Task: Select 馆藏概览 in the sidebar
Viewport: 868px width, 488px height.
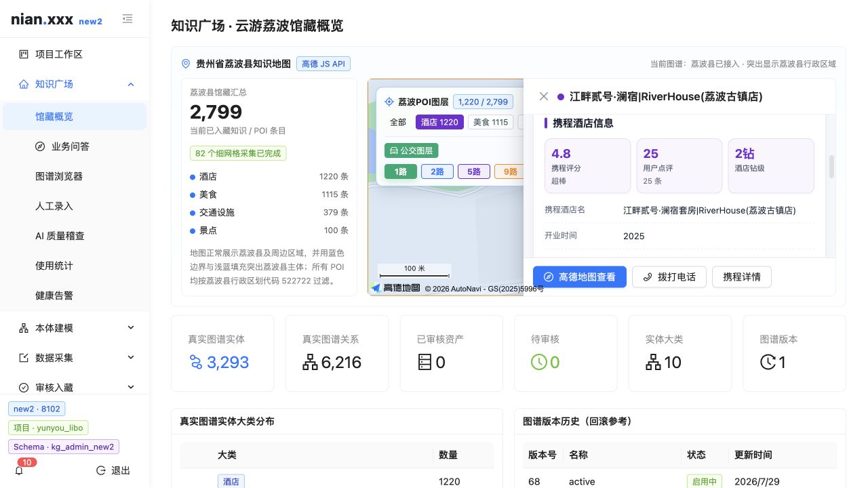Action: [75, 117]
